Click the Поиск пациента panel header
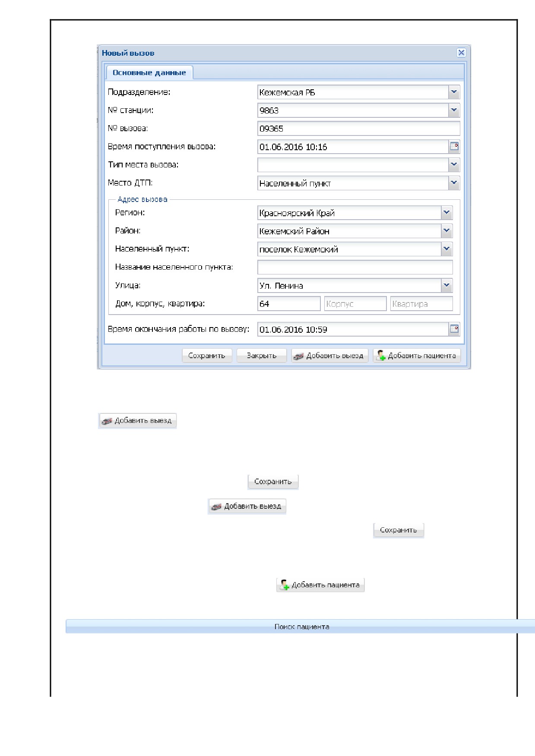The image size is (535, 756). [301, 627]
